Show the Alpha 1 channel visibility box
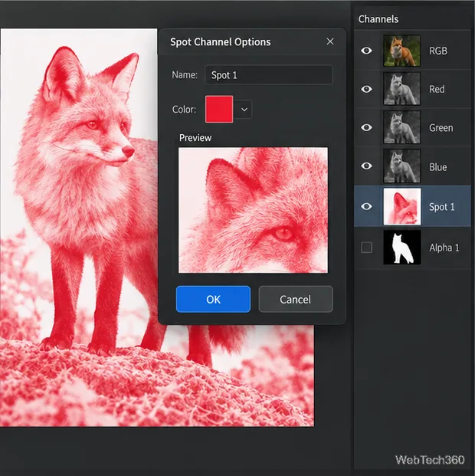Viewport: 475px width, 476px height. coord(366,248)
